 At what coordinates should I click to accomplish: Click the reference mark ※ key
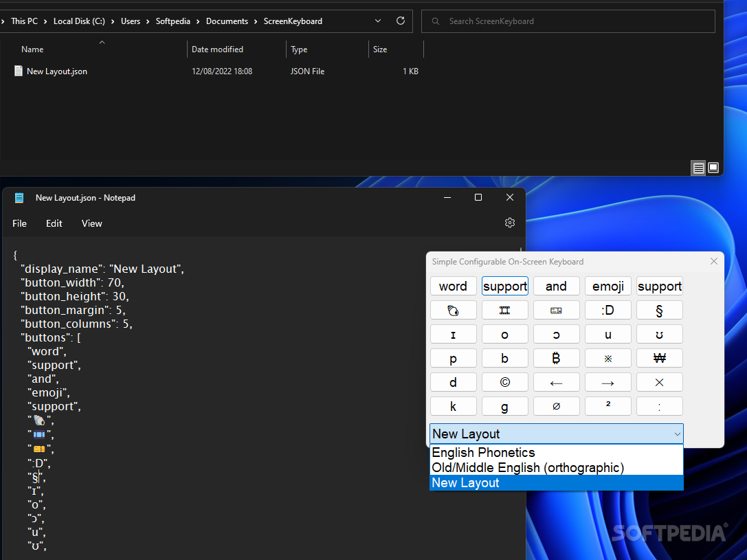608,358
